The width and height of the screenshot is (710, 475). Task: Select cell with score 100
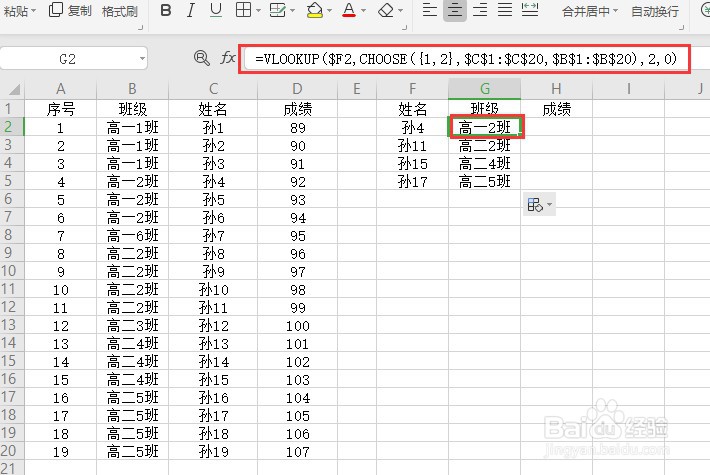click(297, 326)
